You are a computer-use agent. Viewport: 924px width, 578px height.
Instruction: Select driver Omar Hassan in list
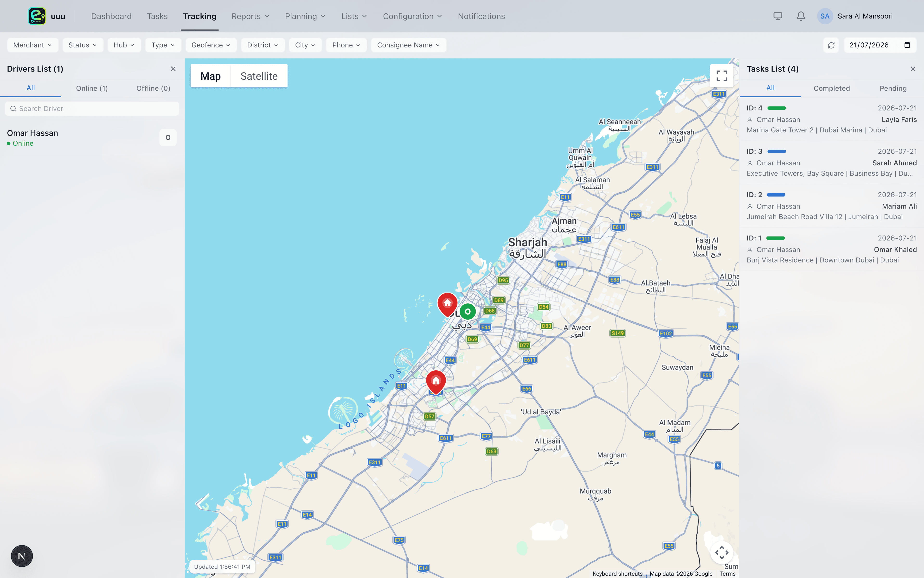click(92, 138)
